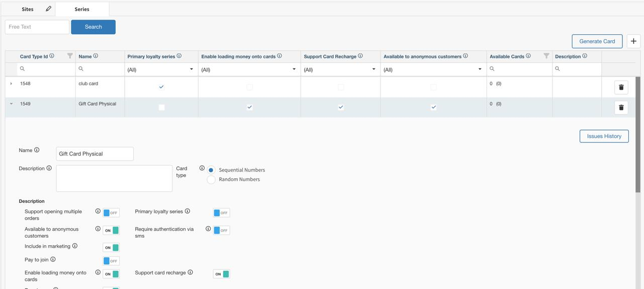Click the plus icon to add series
The width and height of the screenshot is (644, 289).
click(x=633, y=41)
